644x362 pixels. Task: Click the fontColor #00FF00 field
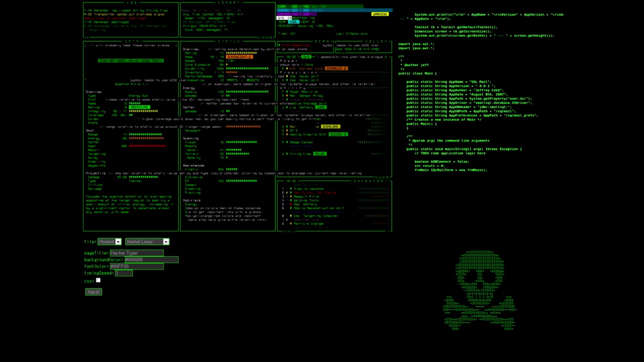click(x=136, y=266)
